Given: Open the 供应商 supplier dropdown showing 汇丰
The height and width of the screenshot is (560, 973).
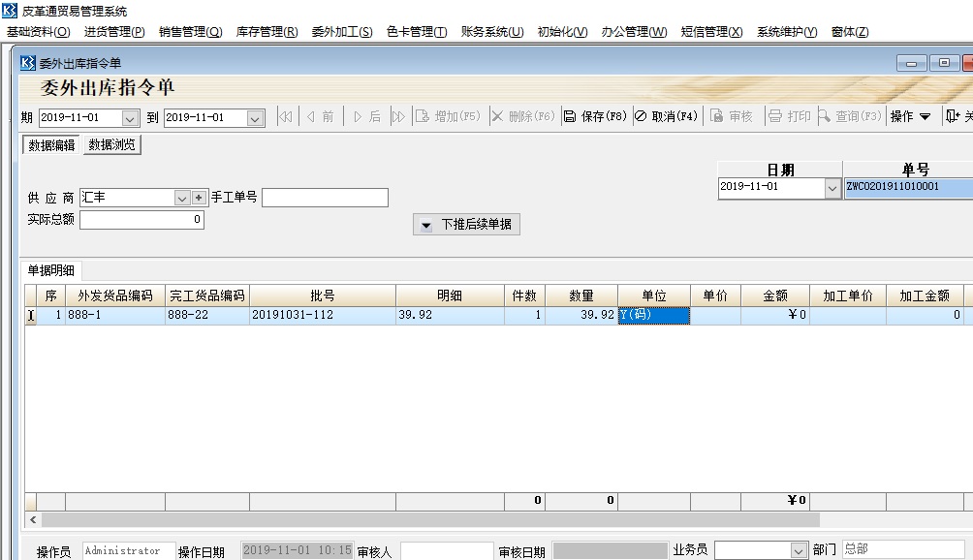Looking at the screenshot, I should (x=181, y=197).
